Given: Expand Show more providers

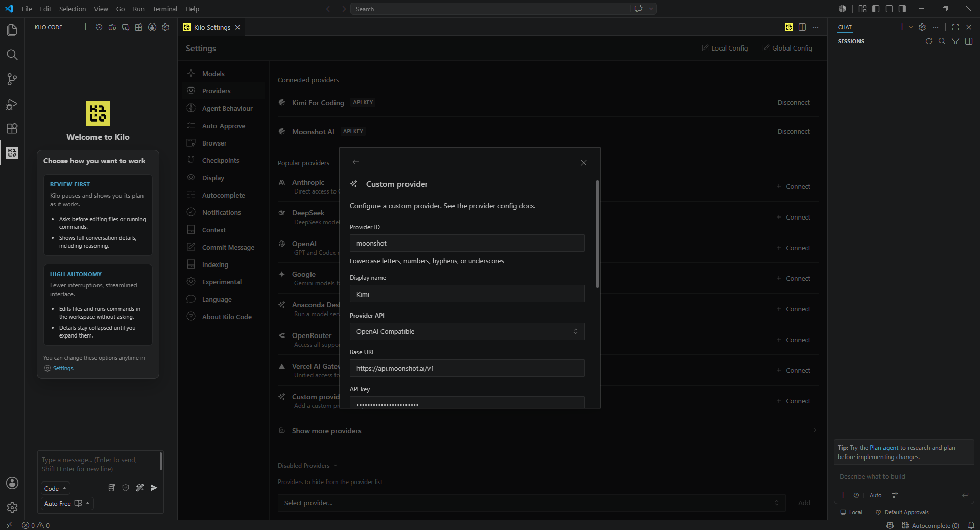Looking at the screenshot, I should (x=547, y=431).
